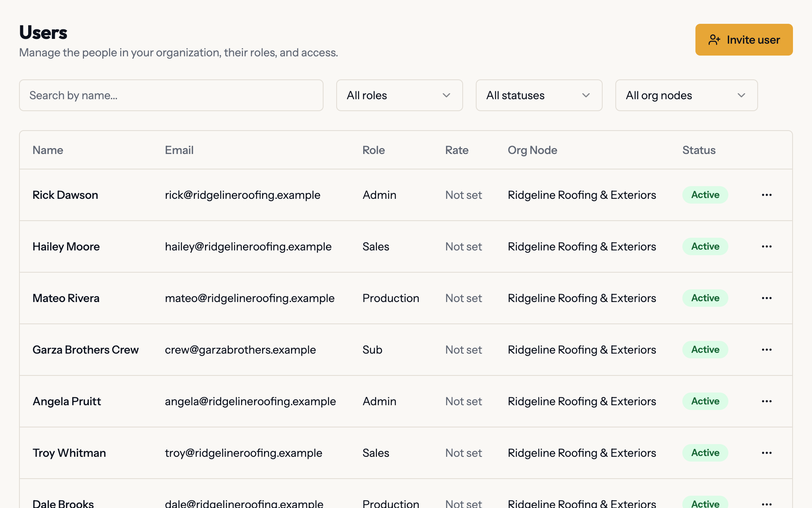Click Mateo Rivera's Ridgeline Roofing & Exteriors org node
Image resolution: width=812 pixels, height=508 pixels.
click(582, 298)
